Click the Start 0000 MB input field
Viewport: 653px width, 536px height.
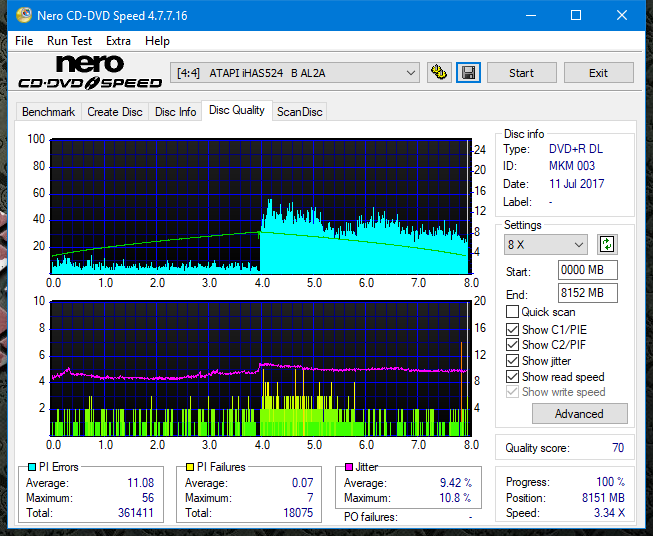pyautogui.click(x=587, y=270)
